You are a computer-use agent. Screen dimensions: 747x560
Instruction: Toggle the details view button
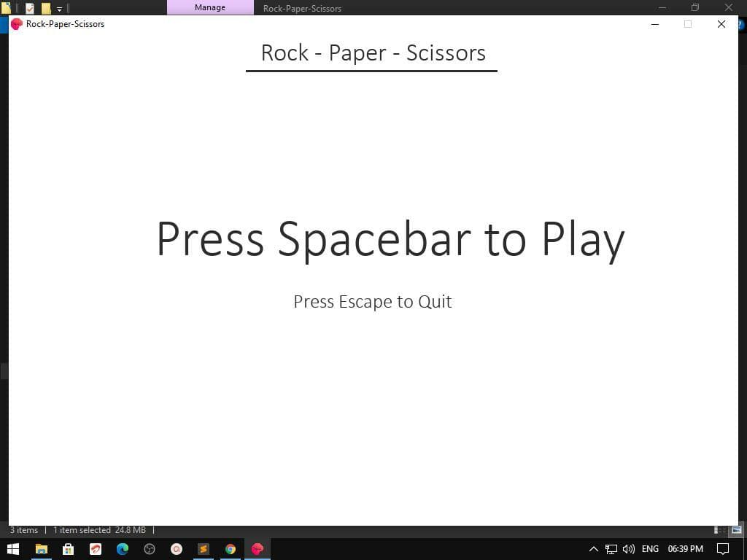point(720,530)
